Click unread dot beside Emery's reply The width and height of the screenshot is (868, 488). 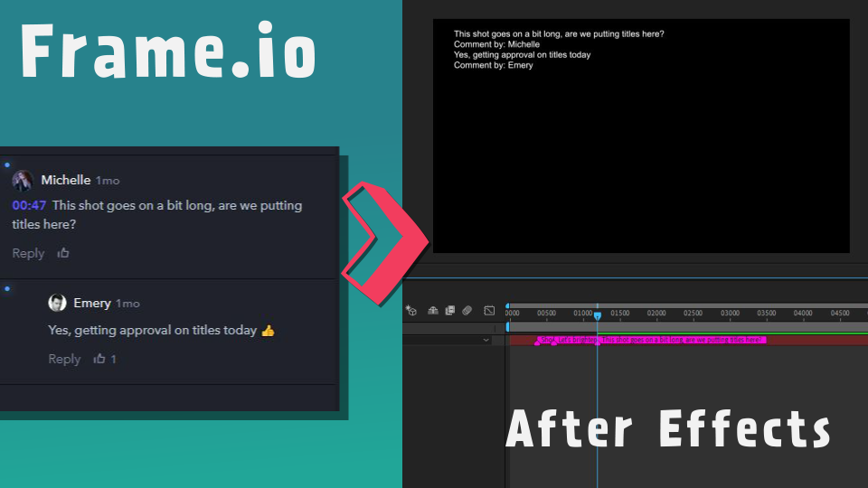[7, 289]
